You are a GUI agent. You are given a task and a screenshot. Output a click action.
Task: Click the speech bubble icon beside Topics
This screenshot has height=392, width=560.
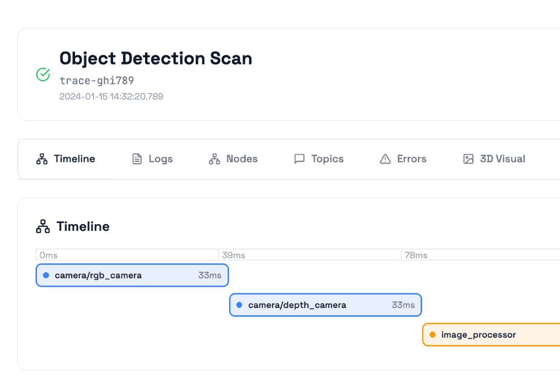(x=300, y=159)
